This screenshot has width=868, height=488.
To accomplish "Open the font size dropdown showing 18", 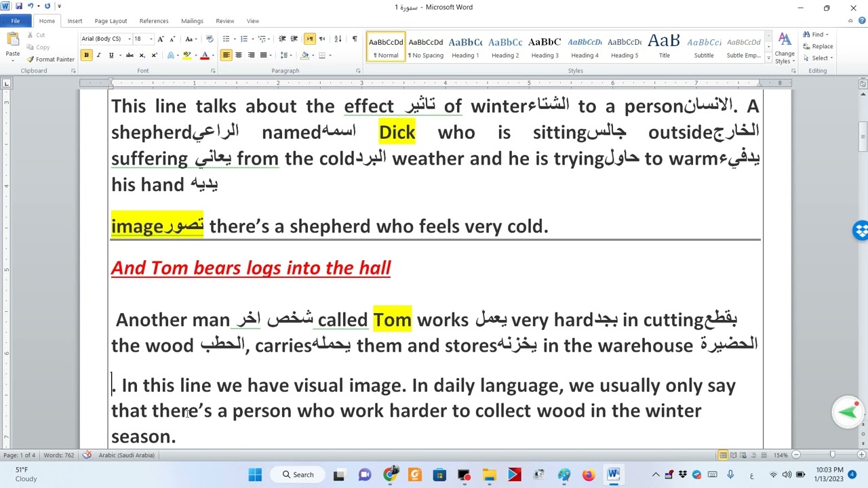I will click(150, 39).
